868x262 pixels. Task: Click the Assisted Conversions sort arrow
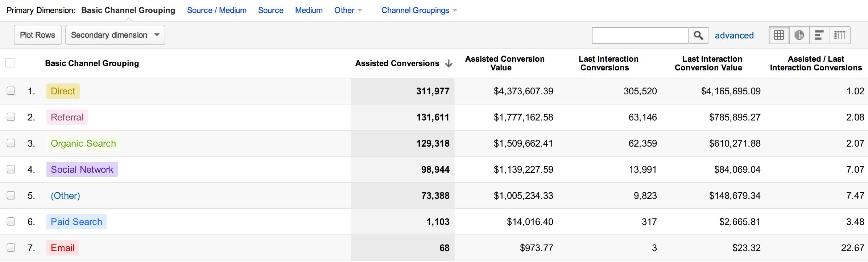[x=449, y=64]
